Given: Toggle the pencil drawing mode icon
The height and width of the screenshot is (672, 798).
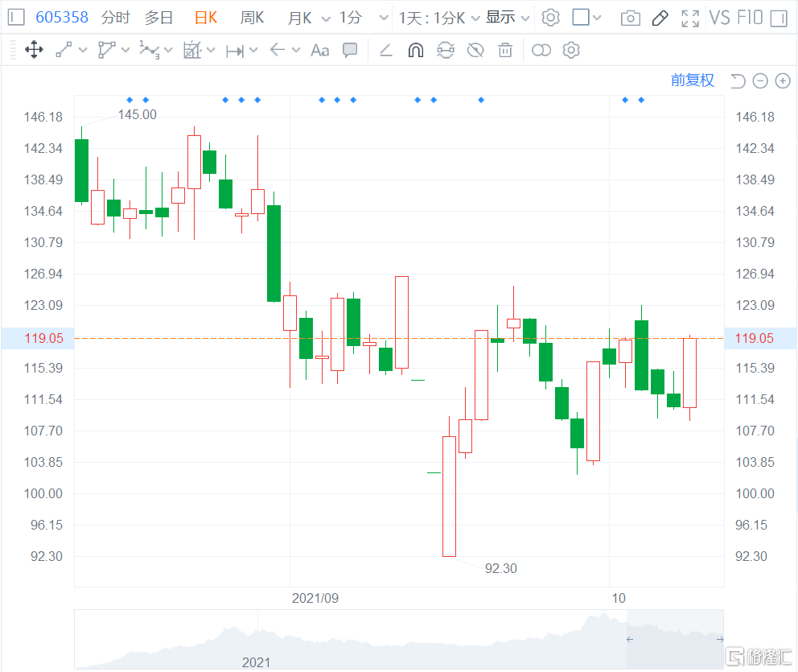Looking at the screenshot, I should coord(660,18).
